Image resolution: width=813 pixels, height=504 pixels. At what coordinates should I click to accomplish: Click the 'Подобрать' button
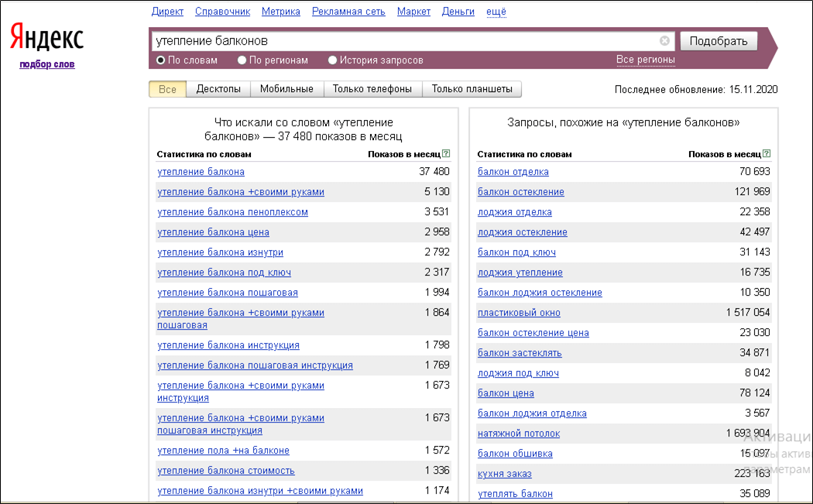coord(719,41)
